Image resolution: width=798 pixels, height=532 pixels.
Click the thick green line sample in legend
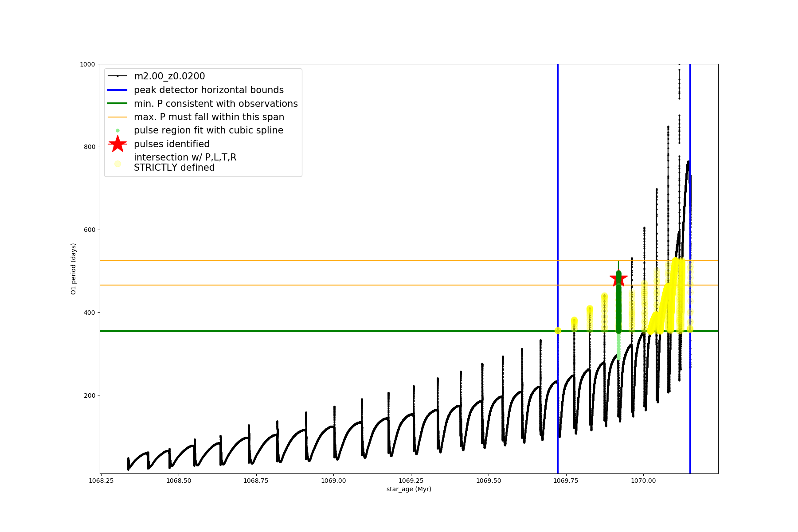click(117, 104)
